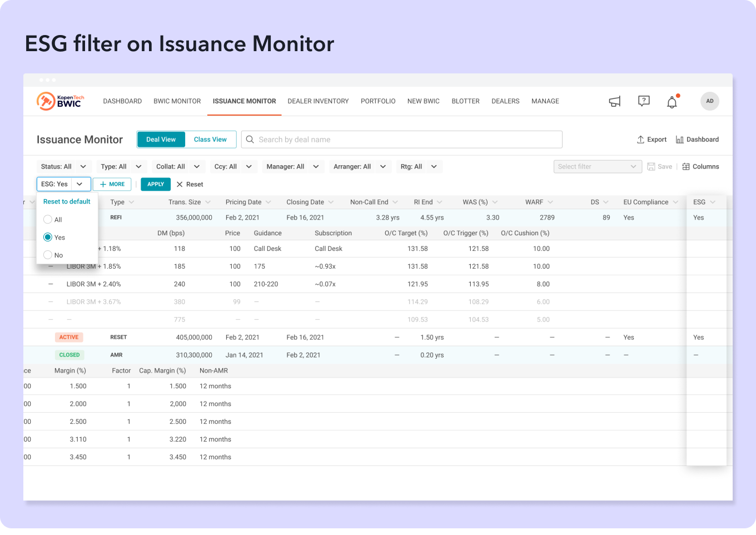
Task: Open the Select filter combo box
Action: pyautogui.click(x=598, y=167)
